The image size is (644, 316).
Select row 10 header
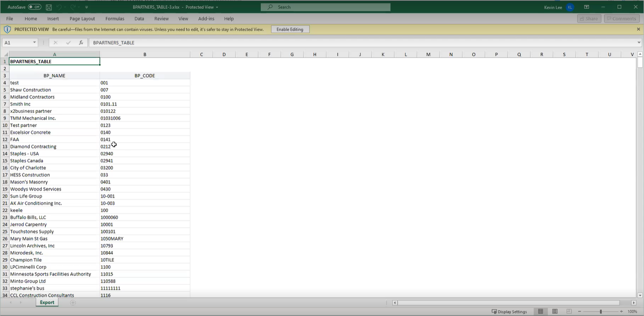tap(5, 125)
